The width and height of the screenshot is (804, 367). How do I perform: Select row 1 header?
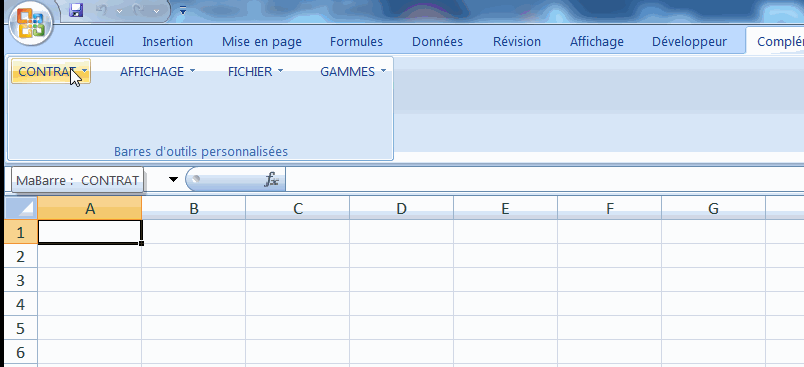[21, 232]
